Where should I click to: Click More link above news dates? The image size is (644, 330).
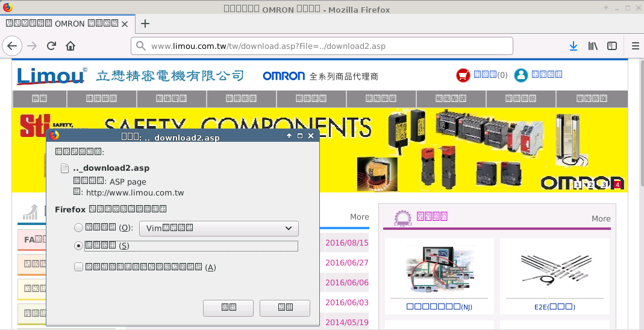pos(360,217)
